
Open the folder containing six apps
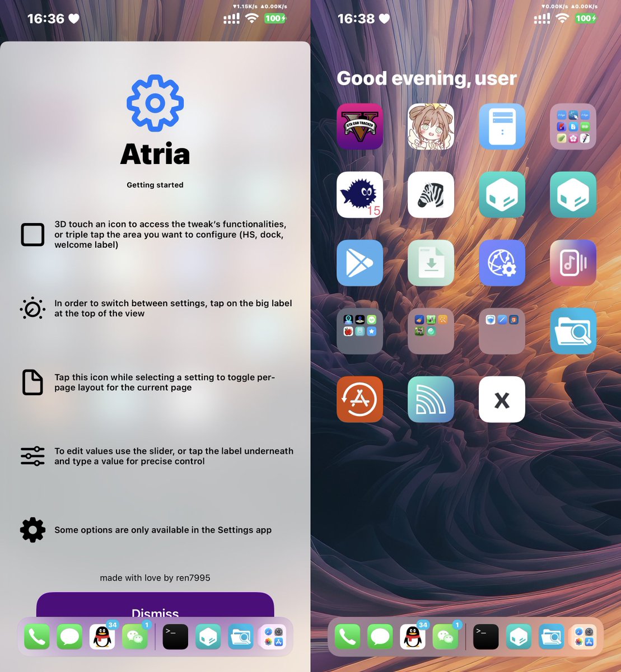coord(359,331)
